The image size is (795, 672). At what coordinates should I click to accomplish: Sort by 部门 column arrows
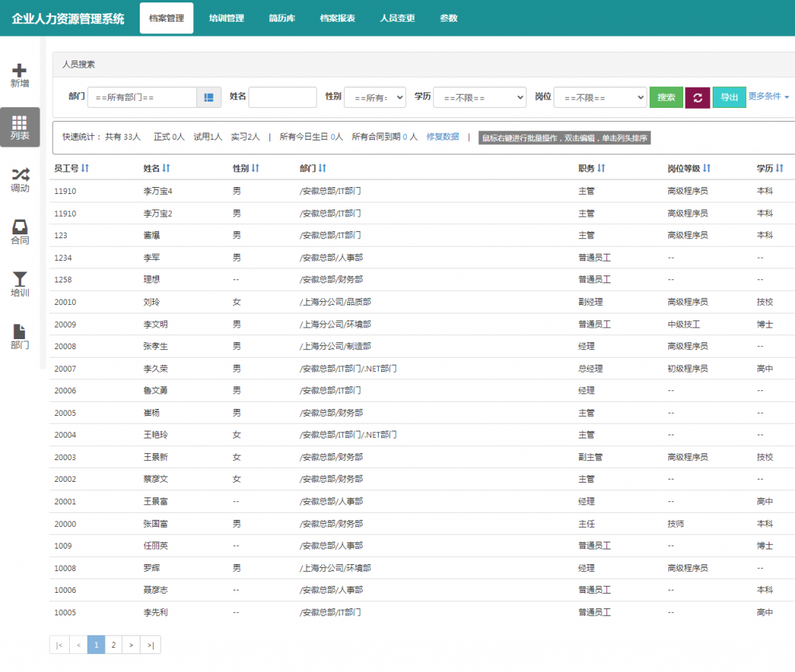tap(322, 168)
